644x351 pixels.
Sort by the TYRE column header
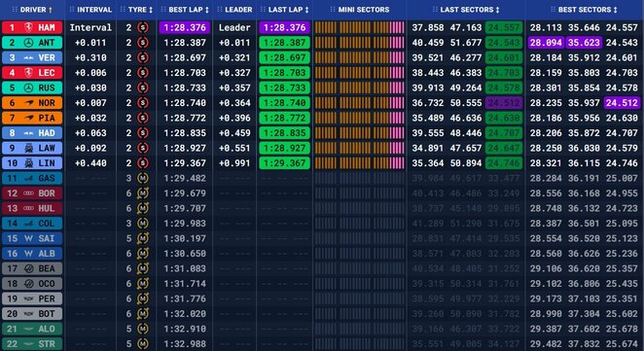click(137, 10)
